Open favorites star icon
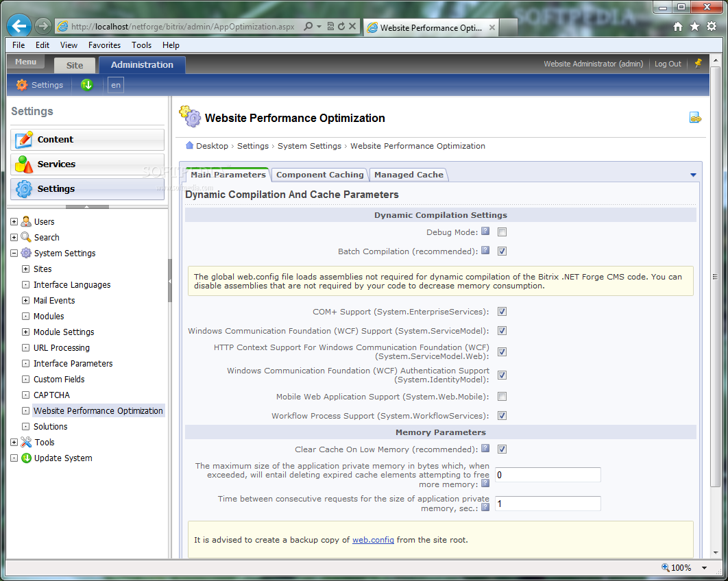The image size is (728, 581). (694, 27)
